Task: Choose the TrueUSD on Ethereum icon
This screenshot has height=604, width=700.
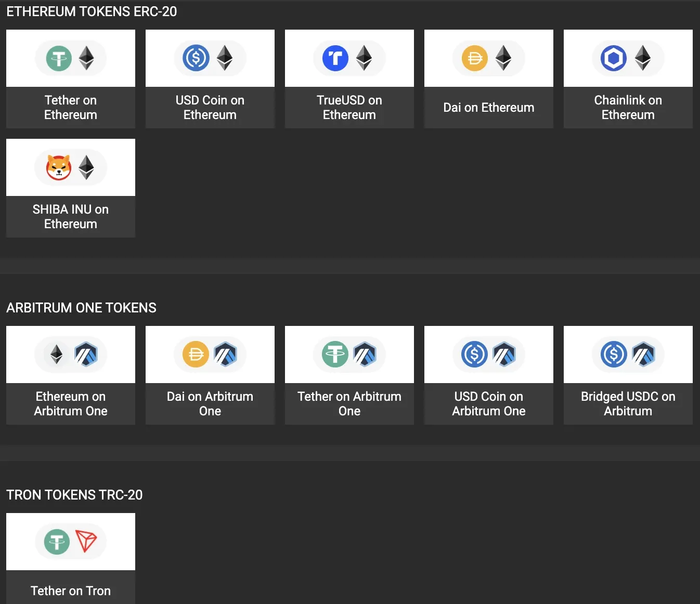Action: tap(335, 58)
